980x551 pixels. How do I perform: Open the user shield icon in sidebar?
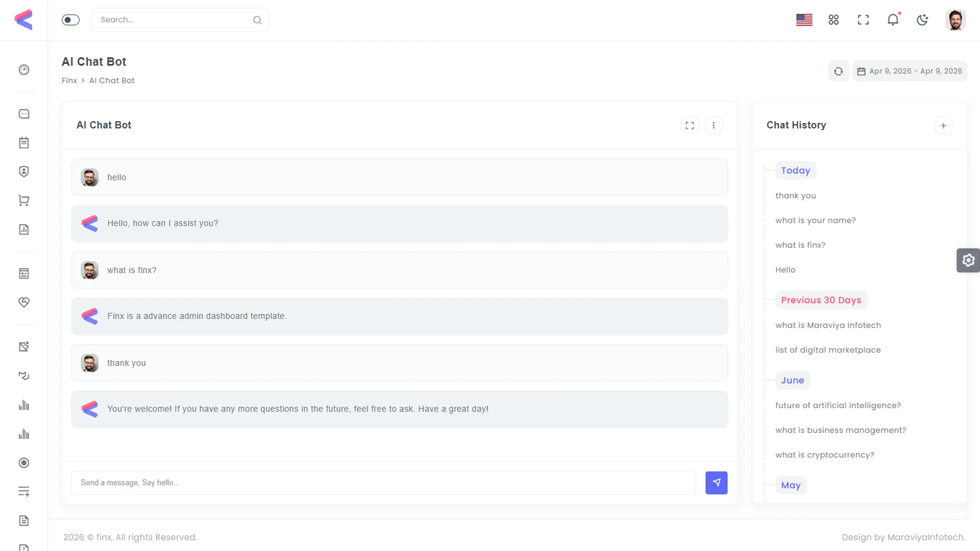pyautogui.click(x=24, y=171)
